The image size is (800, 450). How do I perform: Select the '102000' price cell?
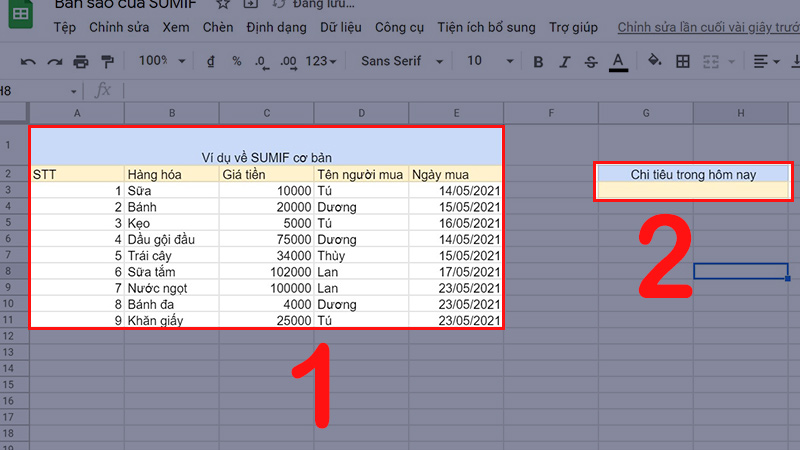coord(266,272)
